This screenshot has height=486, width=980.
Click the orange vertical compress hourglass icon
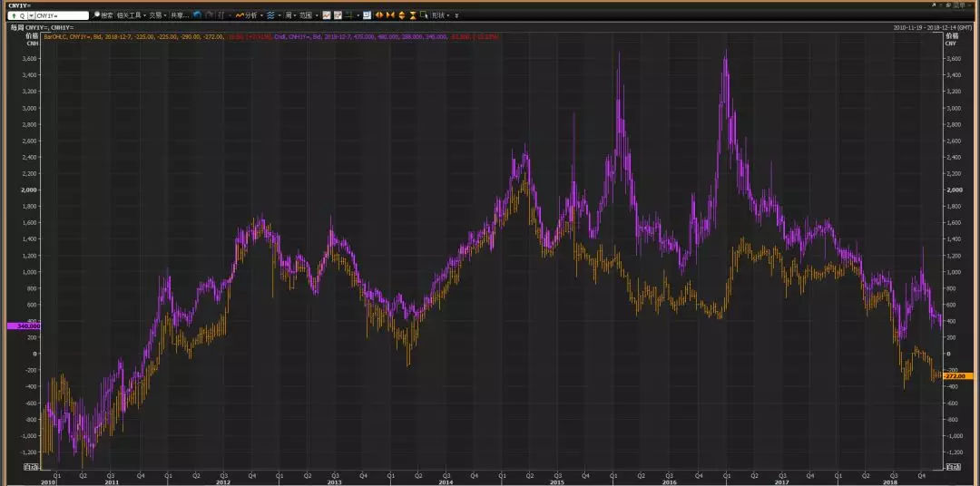(414, 15)
